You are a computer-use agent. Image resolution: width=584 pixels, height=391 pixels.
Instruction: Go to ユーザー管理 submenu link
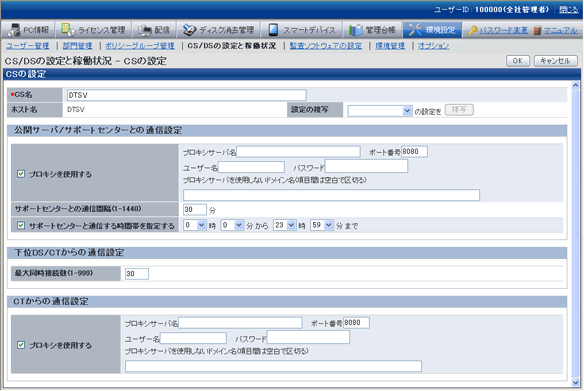(x=28, y=46)
